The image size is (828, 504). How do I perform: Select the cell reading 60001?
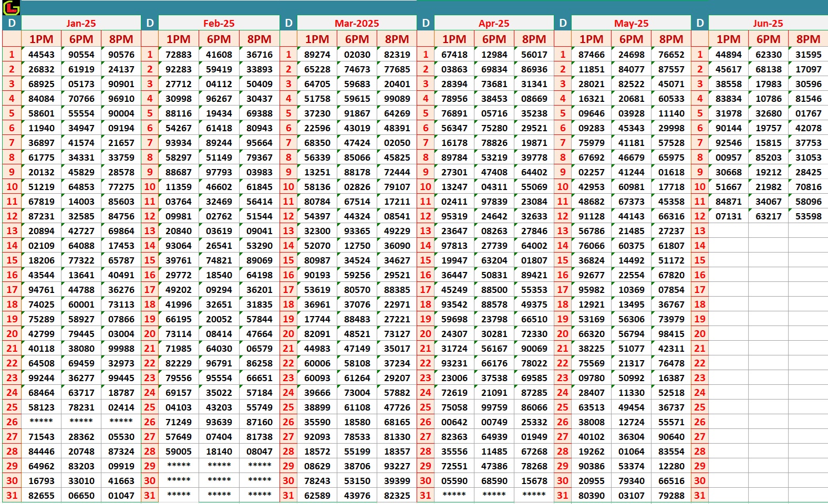tap(81, 304)
